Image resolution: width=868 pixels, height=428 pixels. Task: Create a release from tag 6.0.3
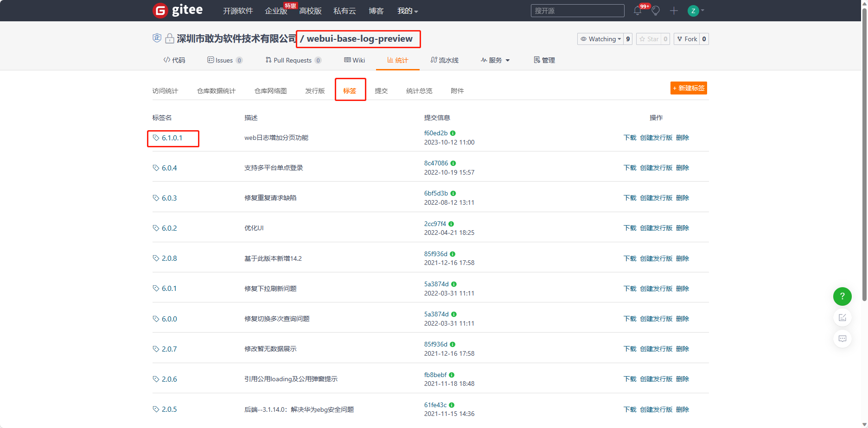tap(656, 198)
